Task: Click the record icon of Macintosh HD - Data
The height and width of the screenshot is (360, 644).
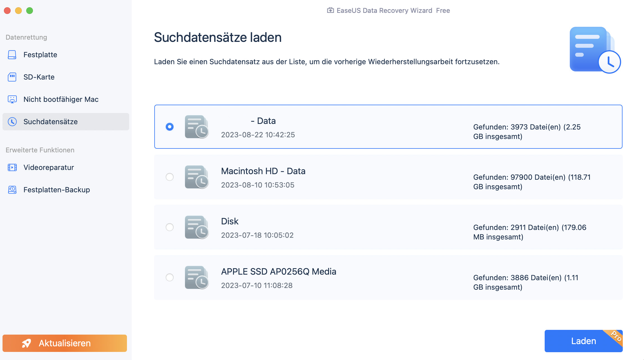Action: click(197, 177)
